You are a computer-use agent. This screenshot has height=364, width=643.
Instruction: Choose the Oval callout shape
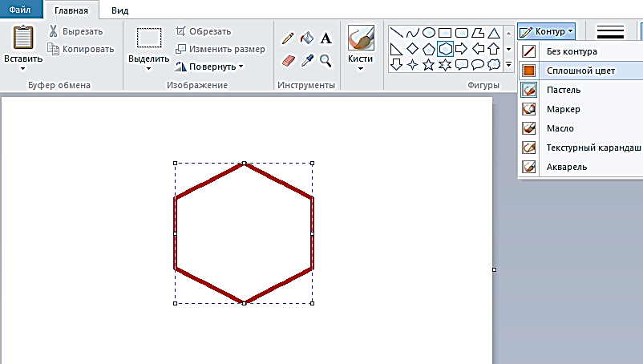478,65
